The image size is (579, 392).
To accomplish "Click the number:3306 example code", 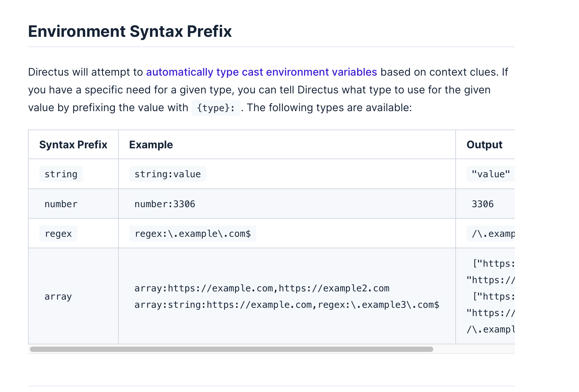I will [x=165, y=204].
